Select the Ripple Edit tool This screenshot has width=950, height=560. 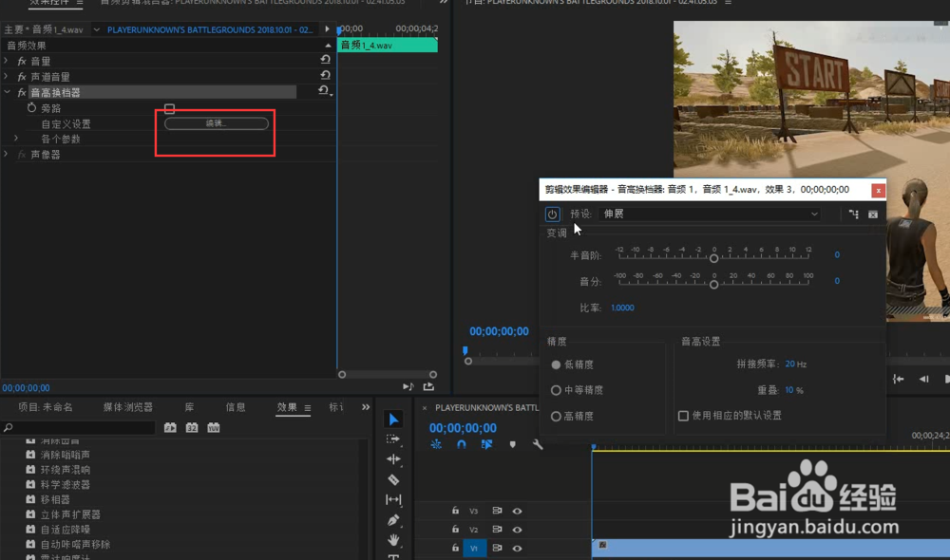tap(393, 458)
